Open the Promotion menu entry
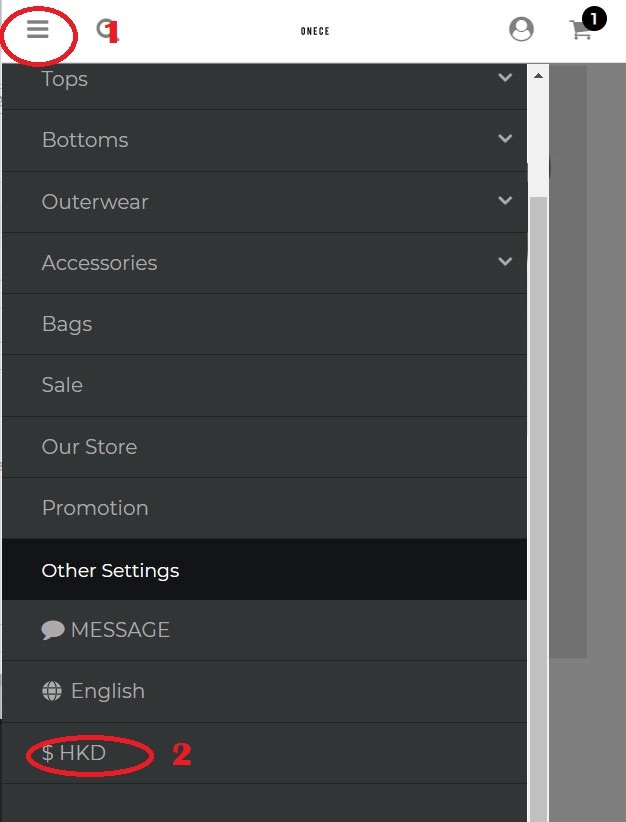This screenshot has height=822, width=626. 95,508
